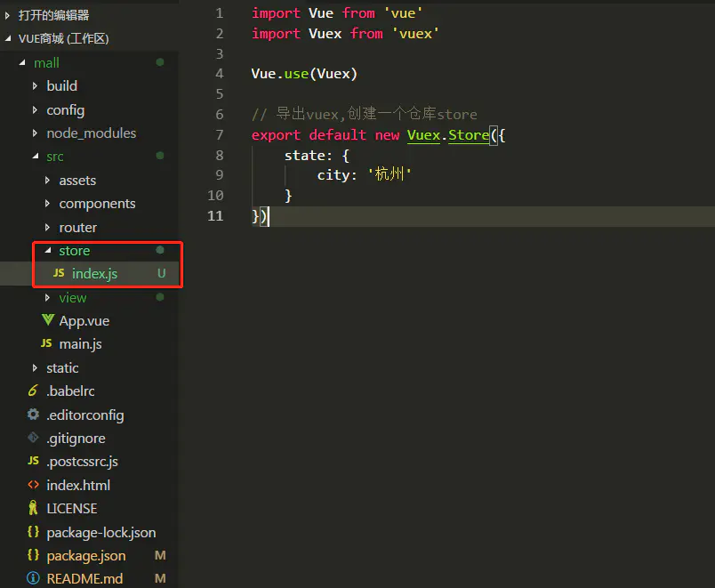Select the node_modules folder label
The height and width of the screenshot is (588, 715).
click(92, 133)
